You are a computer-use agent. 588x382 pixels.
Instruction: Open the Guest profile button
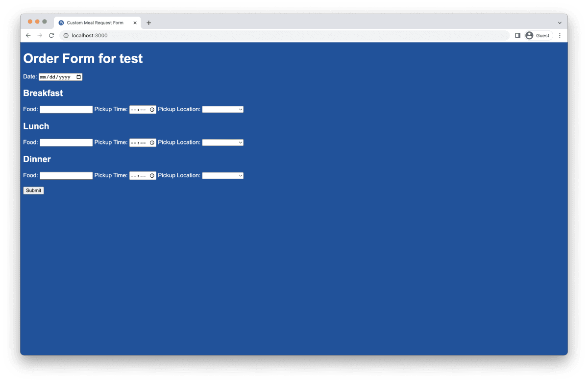tap(539, 35)
